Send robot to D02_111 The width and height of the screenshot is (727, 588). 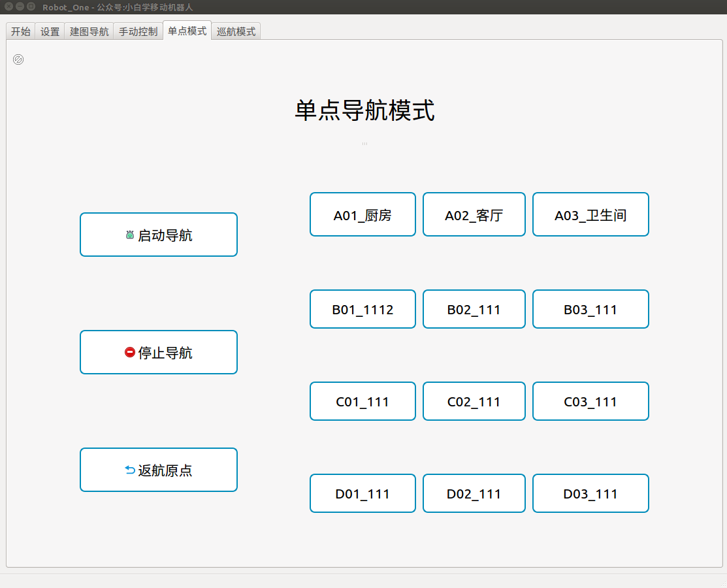tap(474, 493)
